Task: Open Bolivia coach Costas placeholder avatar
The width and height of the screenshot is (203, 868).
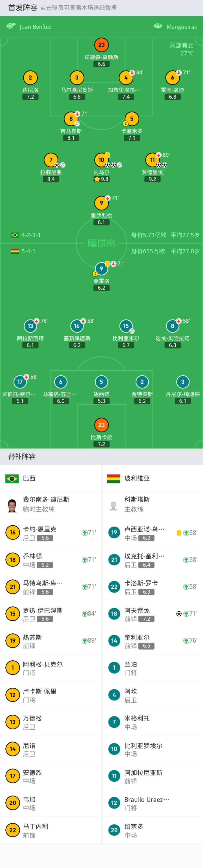Action: pyautogui.click(x=114, y=505)
